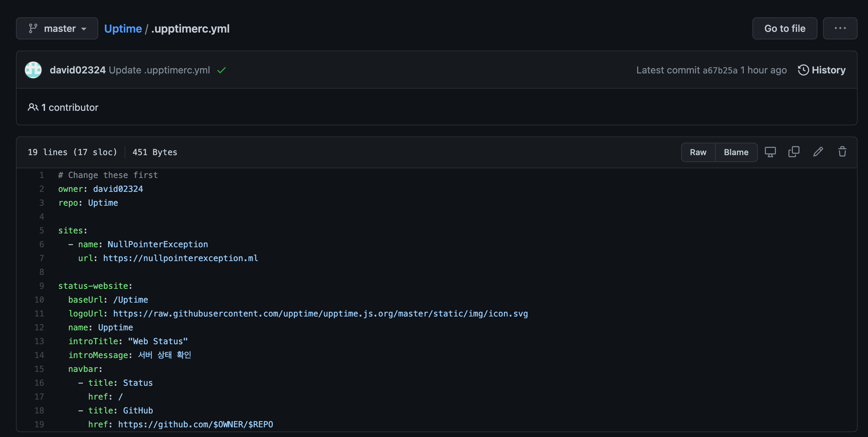This screenshot has height=437, width=868.
Task: Open david02324 author profile link
Action: click(78, 70)
